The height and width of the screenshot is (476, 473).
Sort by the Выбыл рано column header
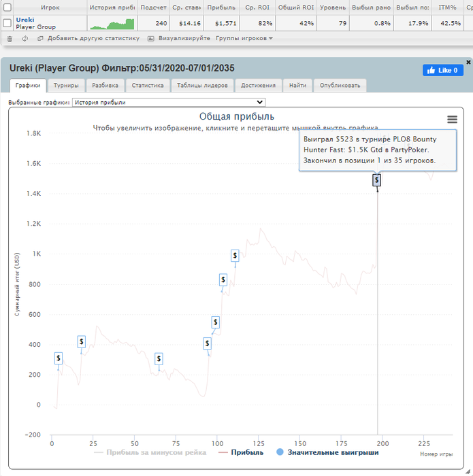(x=371, y=7)
